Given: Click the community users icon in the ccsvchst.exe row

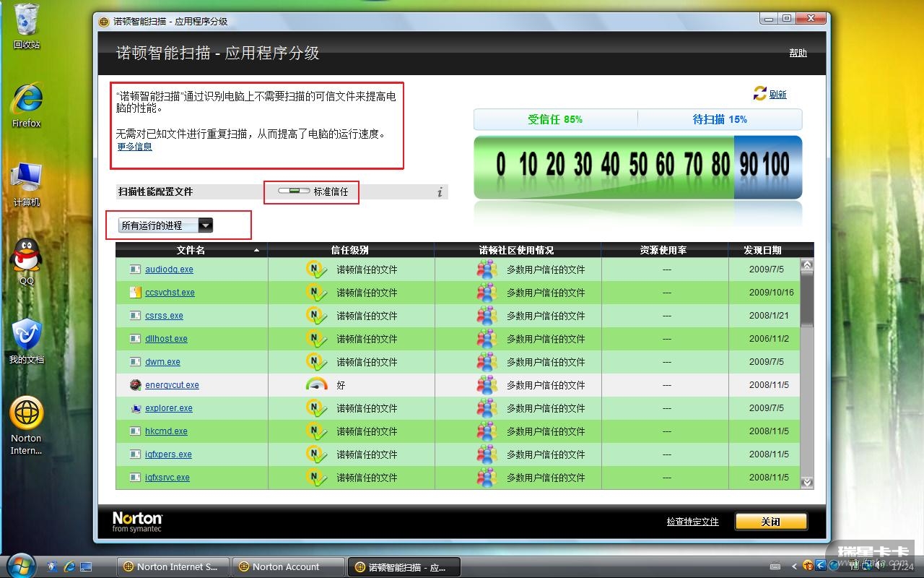Looking at the screenshot, I should click(x=487, y=293).
